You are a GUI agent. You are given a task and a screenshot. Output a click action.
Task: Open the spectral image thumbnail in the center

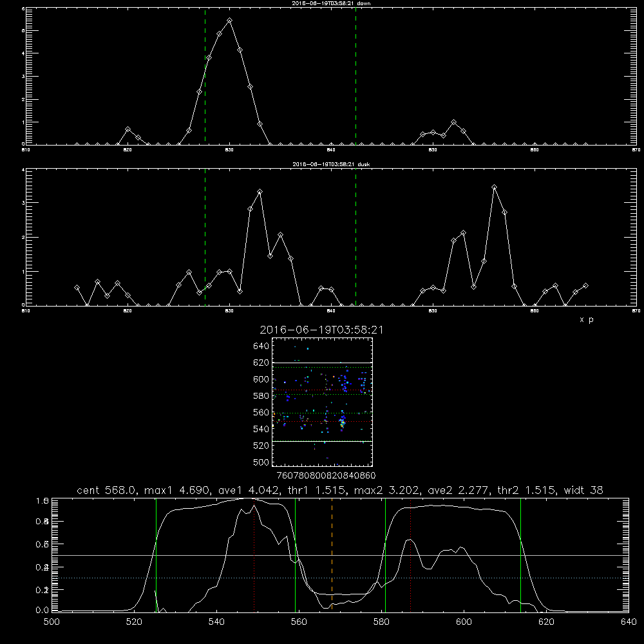coord(323,402)
